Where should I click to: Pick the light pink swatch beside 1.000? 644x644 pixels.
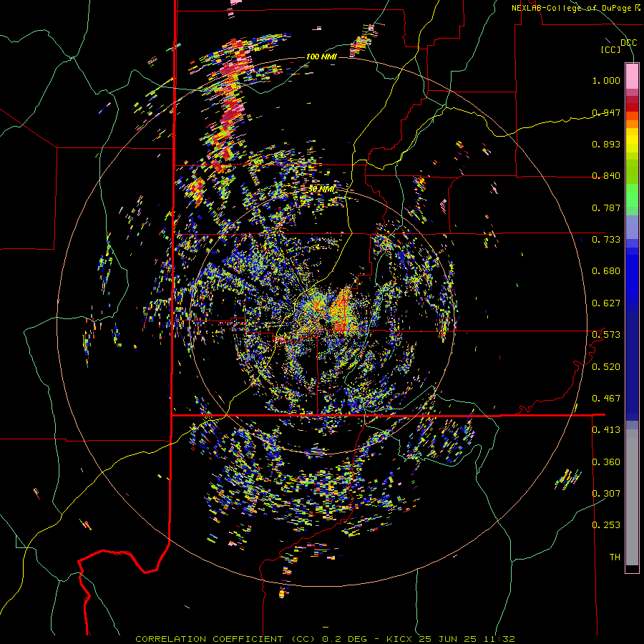point(632,77)
